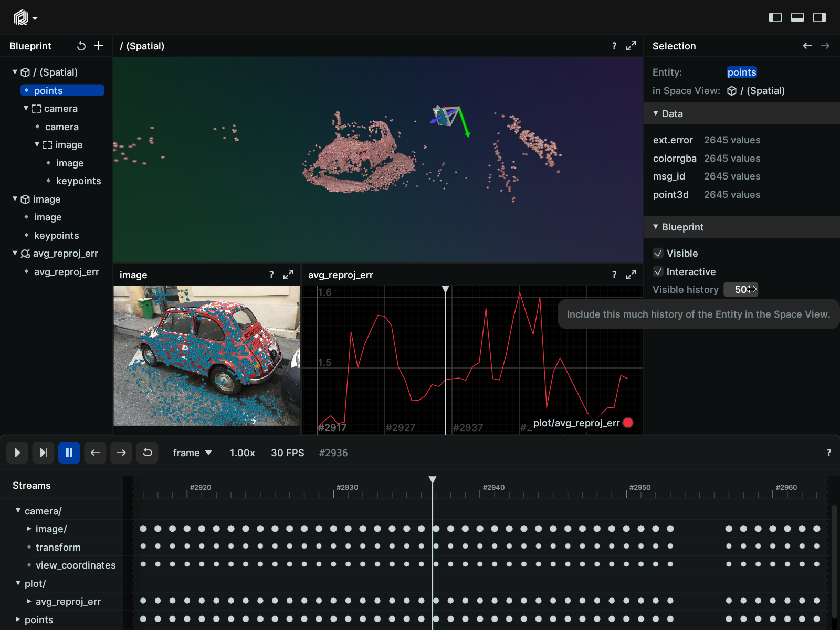The image size is (840, 630).
Task: Open the Rerun logo menu
Action: (25, 18)
